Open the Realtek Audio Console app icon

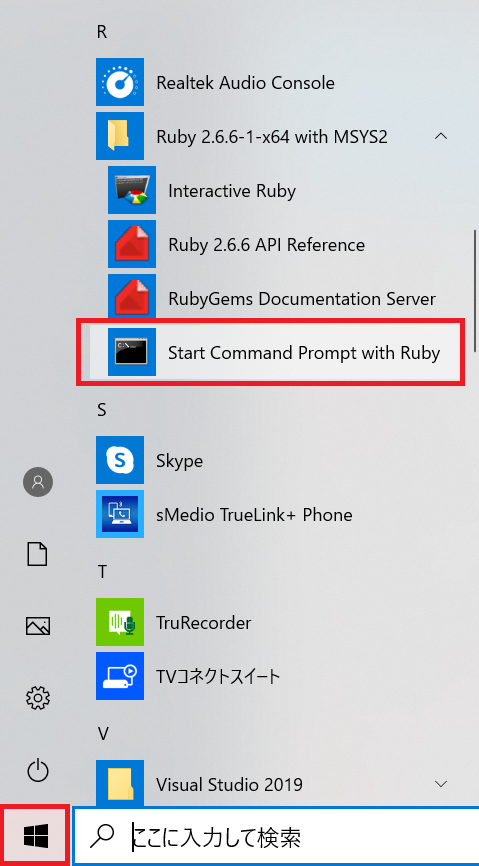pos(120,82)
